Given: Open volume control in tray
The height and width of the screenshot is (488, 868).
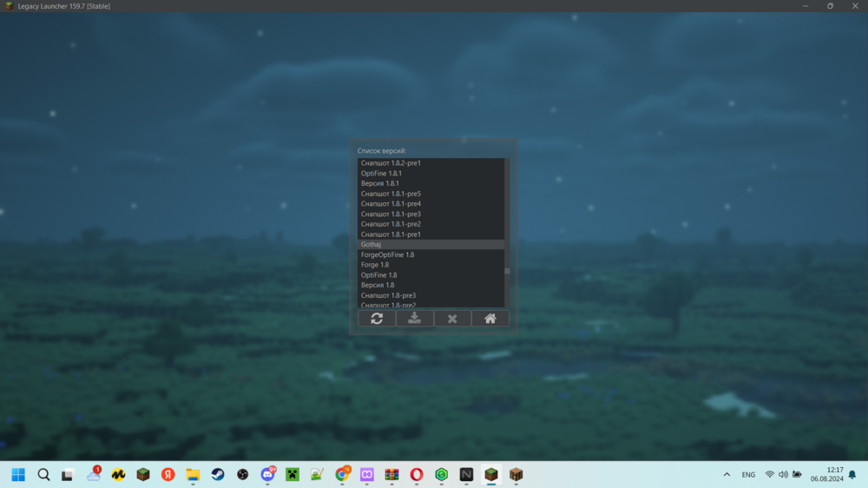Looking at the screenshot, I should pos(783,475).
